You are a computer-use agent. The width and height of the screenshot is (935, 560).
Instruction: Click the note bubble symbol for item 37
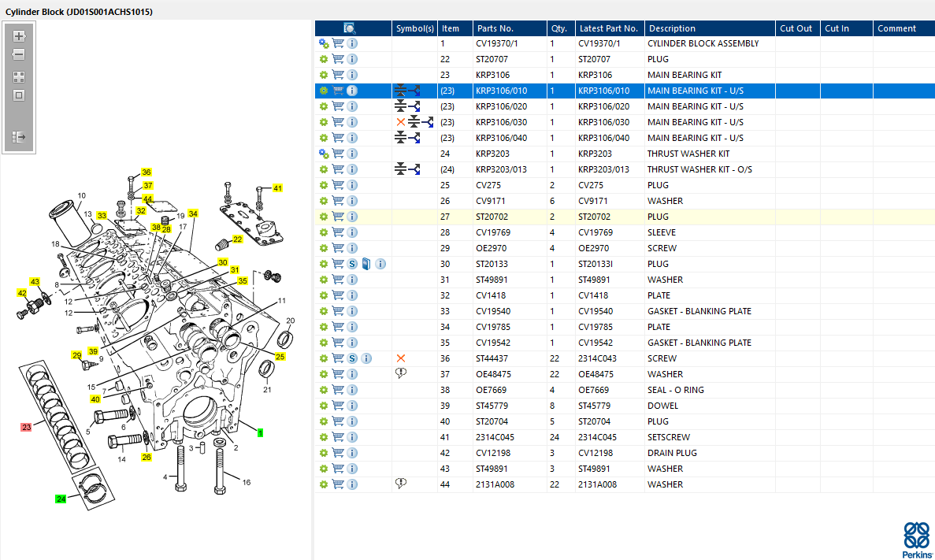[x=401, y=373]
